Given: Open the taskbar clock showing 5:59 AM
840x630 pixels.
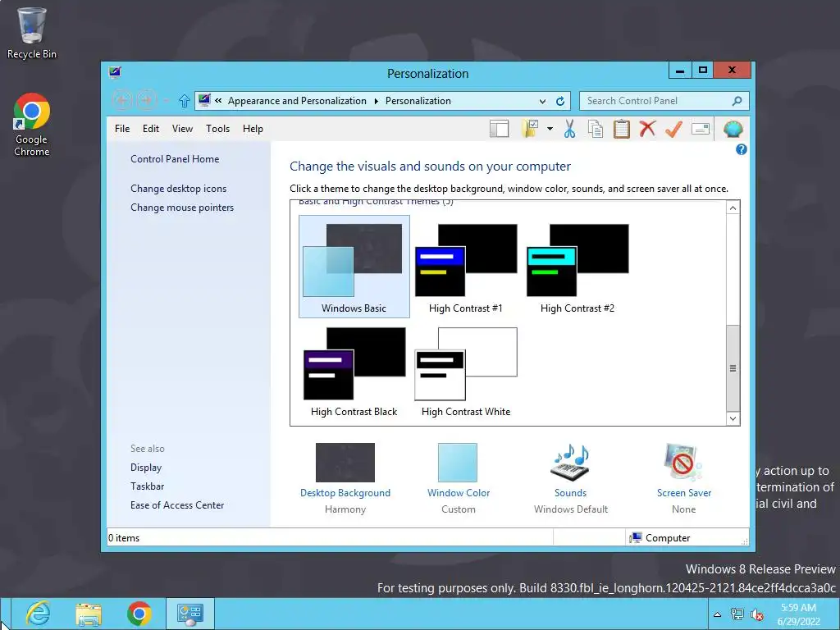Looking at the screenshot, I should [x=798, y=614].
